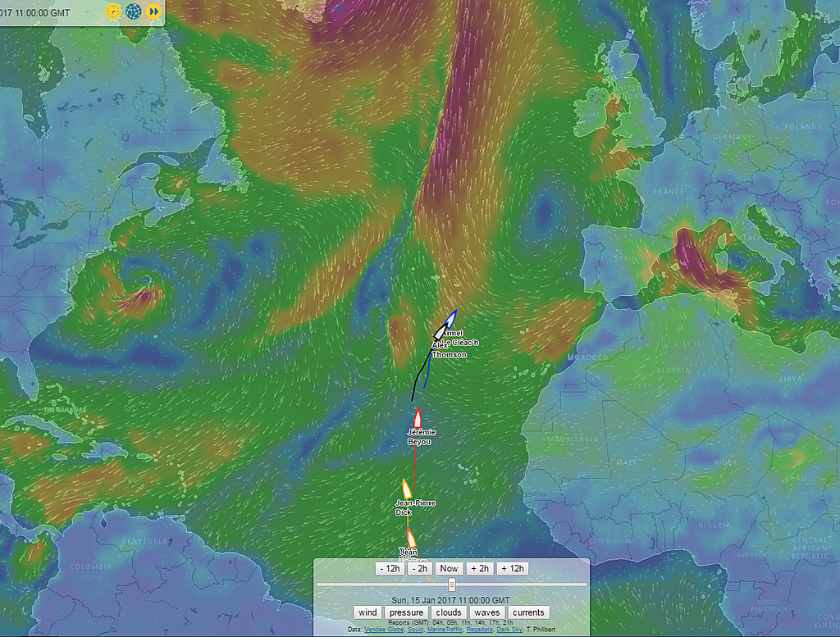Screen dimensions: 840x637
Task: Click the time slider handle
Action: [452, 585]
